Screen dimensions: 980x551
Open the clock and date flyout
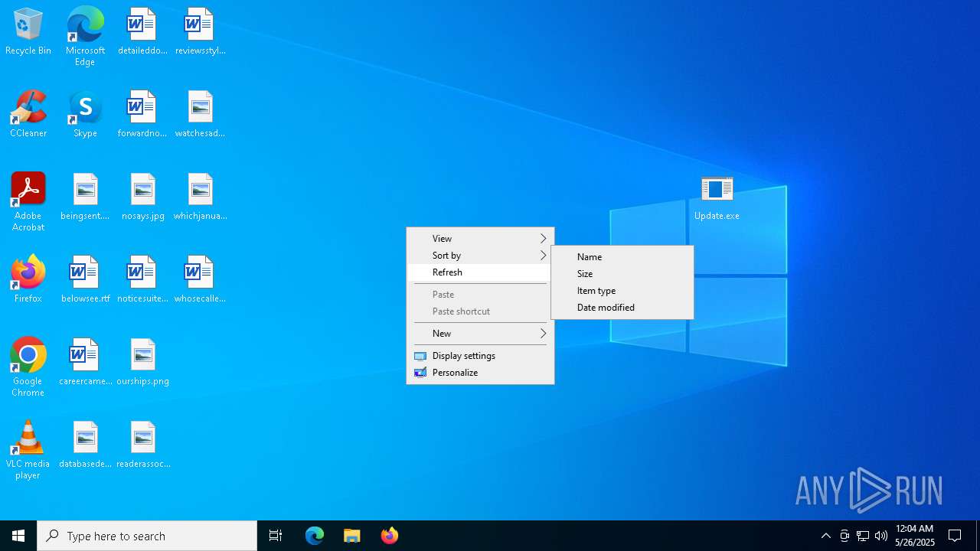click(915, 536)
